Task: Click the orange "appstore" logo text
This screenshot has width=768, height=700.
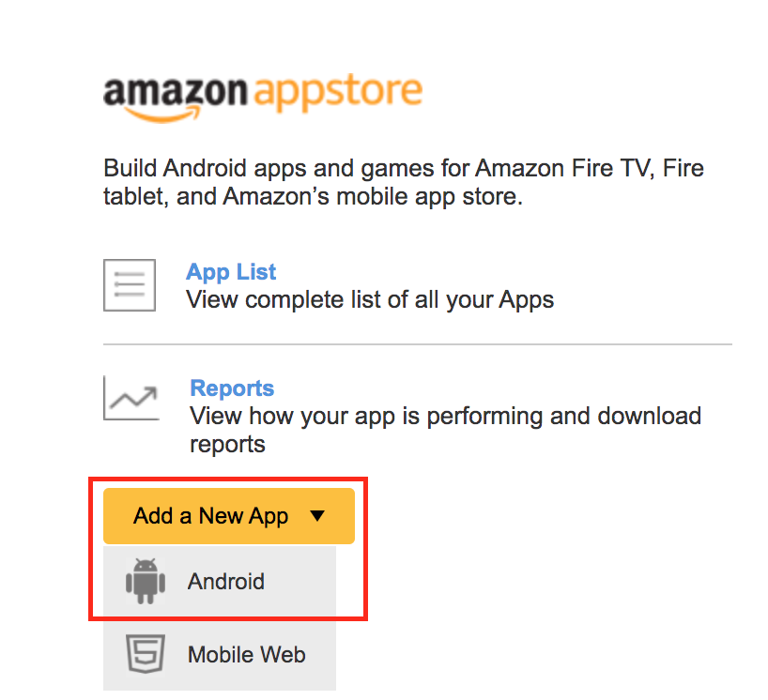Action: click(x=338, y=92)
